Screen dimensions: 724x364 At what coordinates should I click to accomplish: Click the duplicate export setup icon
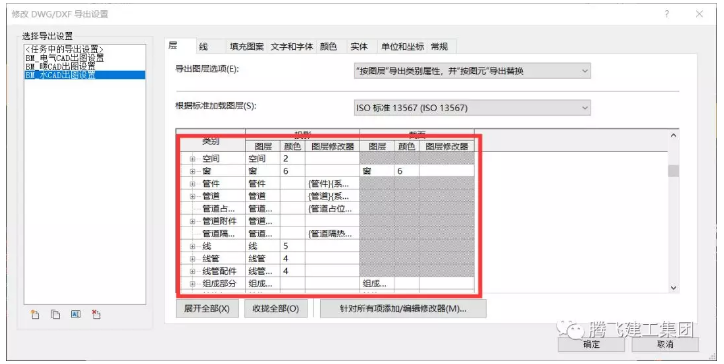point(55,315)
